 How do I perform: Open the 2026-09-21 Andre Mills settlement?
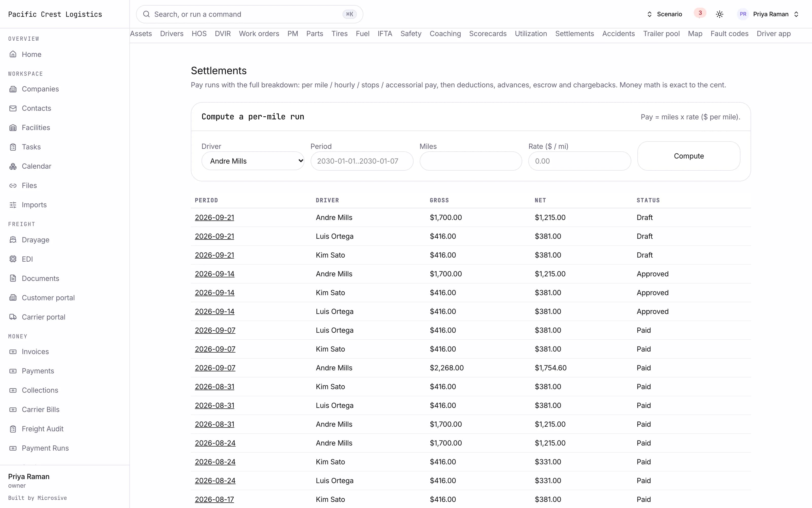tap(214, 217)
